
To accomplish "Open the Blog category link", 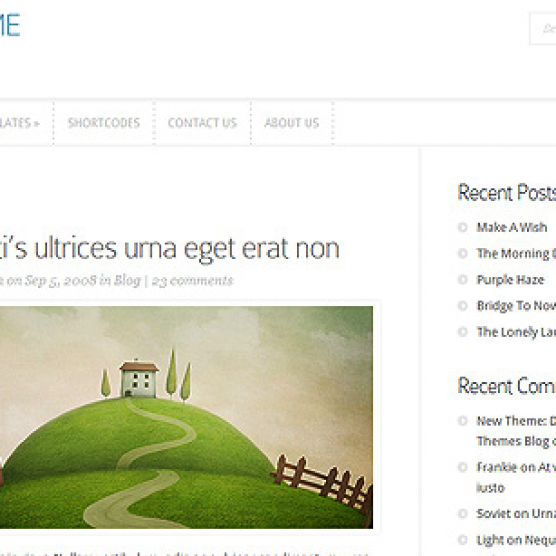I will click(x=127, y=280).
